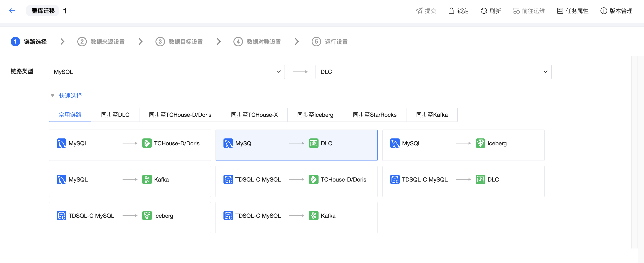This screenshot has height=263, width=644.
Task: Open task properties (任务属性) icon
Action: tap(560, 11)
